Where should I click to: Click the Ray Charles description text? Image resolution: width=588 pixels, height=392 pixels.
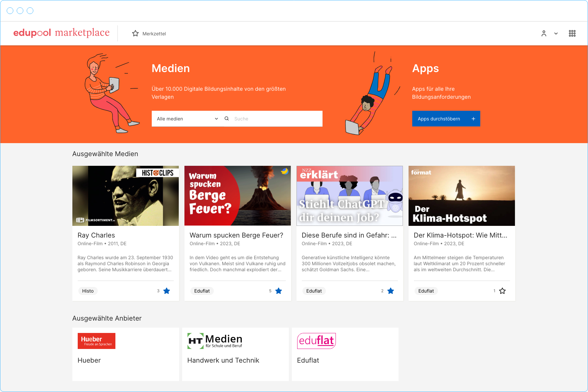(125, 264)
